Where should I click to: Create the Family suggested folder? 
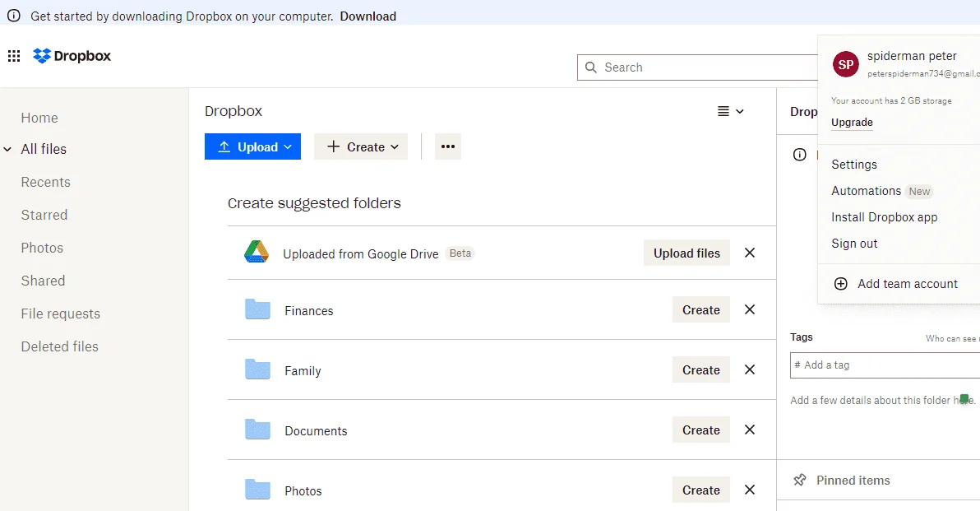[700, 370]
